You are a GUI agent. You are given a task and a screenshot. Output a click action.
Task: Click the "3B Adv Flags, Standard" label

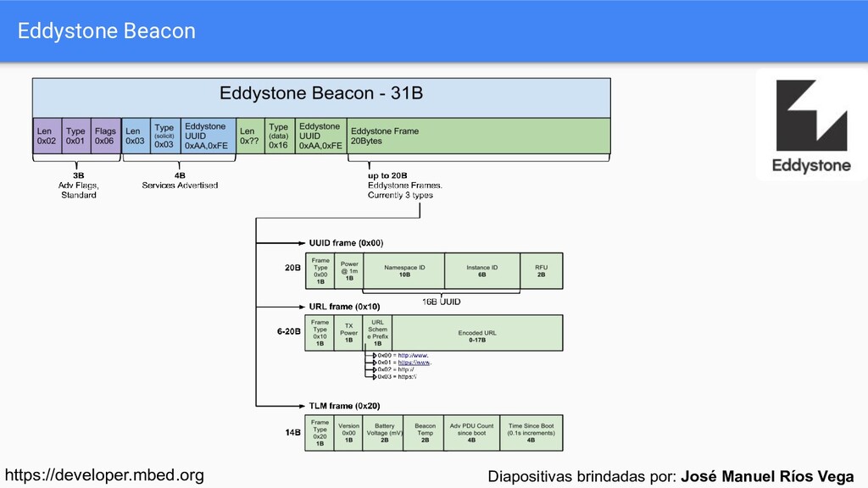pos(79,186)
